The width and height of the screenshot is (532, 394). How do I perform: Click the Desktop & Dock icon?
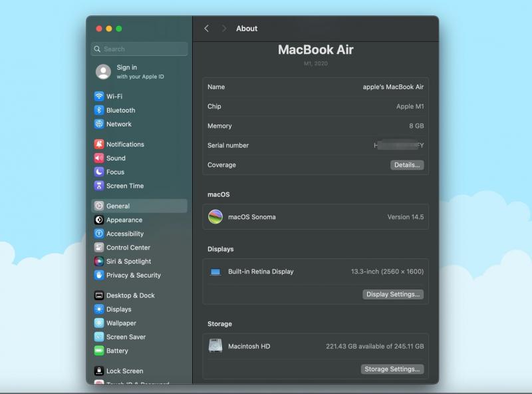(x=98, y=295)
